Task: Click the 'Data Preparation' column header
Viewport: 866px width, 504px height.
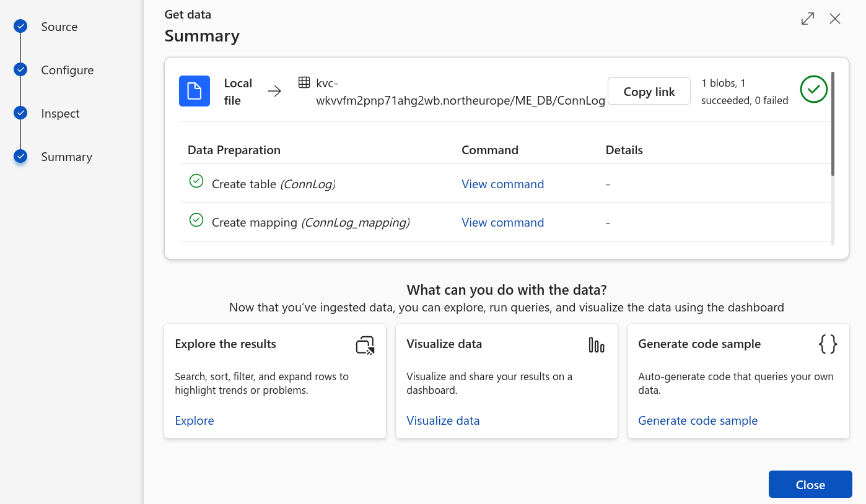Action: (234, 150)
